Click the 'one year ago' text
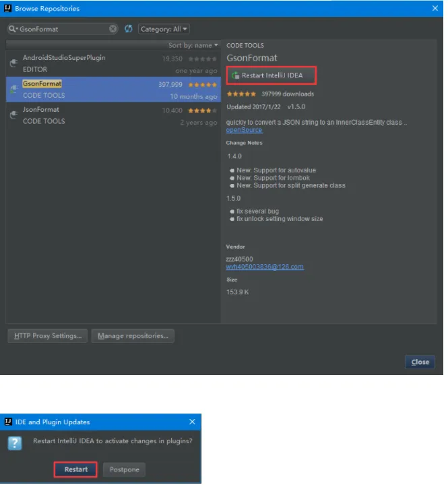This screenshot has height=489, width=448. click(196, 71)
